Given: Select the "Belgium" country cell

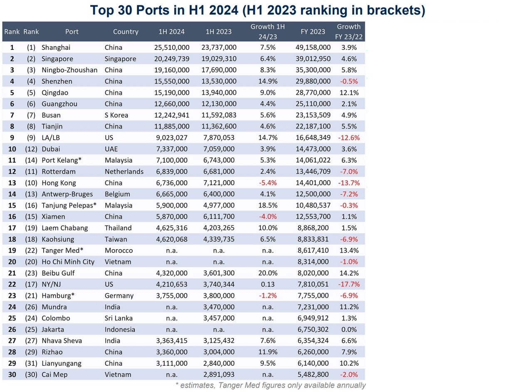Looking at the screenshot, I should (x=117, y=194).
